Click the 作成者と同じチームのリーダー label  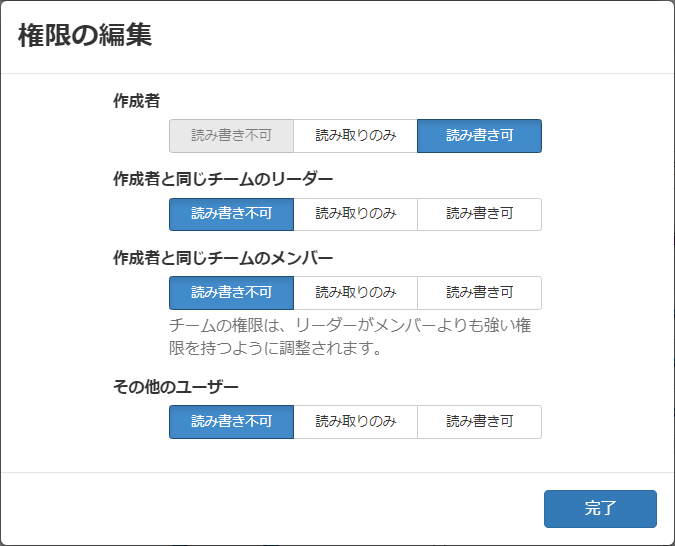(x=223, y=179)
